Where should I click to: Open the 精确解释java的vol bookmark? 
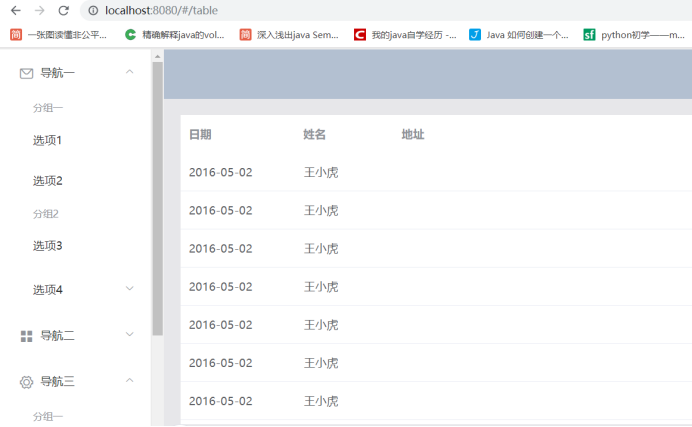coord(175,35)
